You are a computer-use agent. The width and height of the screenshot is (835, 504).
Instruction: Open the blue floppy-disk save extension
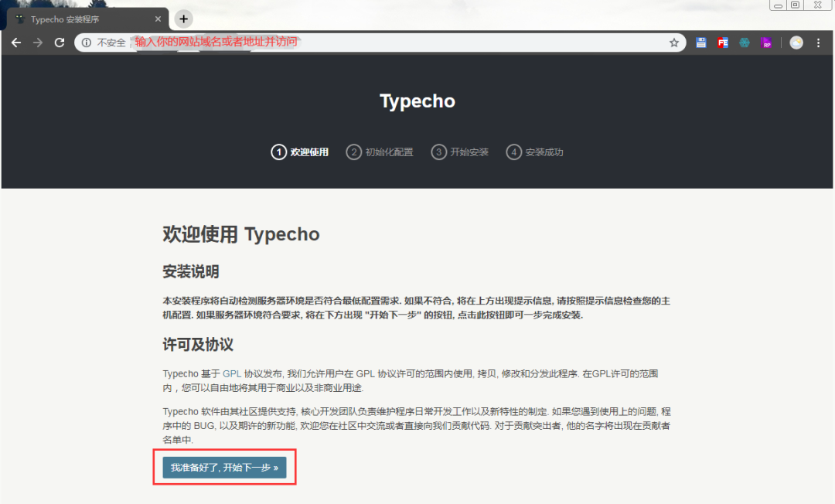(x=700, y=43)
